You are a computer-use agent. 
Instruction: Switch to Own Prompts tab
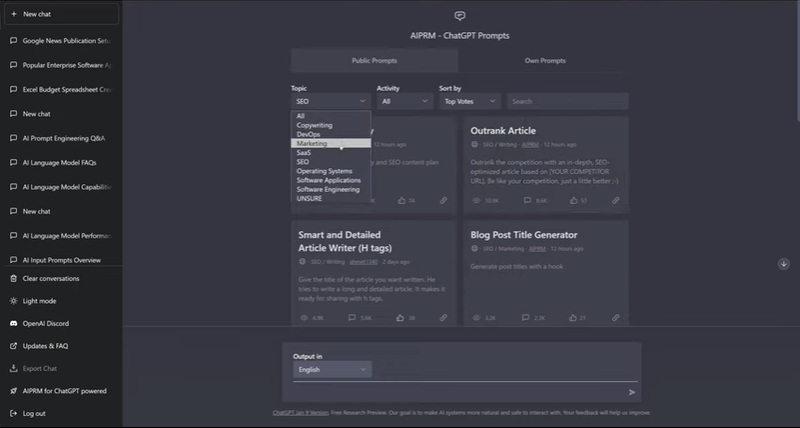point(545,61)
